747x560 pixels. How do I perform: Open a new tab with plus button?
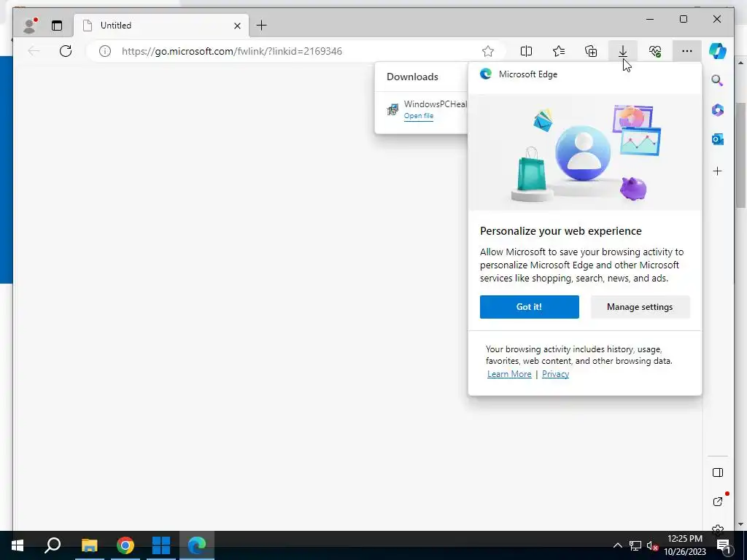click(x=262, y=26)
